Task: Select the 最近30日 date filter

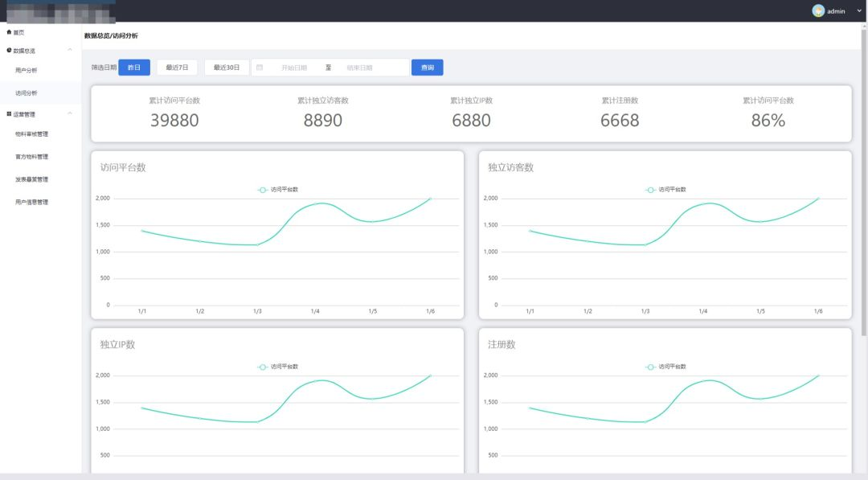Action: (227, 68)
